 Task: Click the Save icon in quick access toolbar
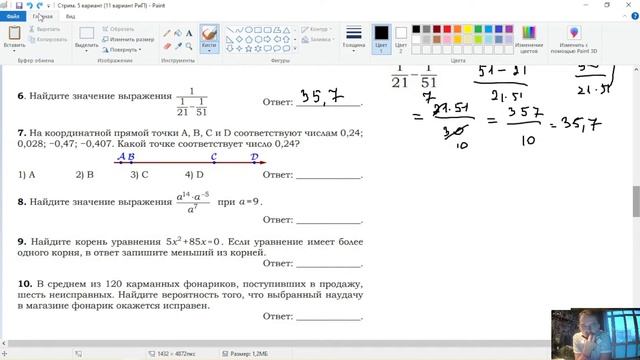tap(19, 6)
